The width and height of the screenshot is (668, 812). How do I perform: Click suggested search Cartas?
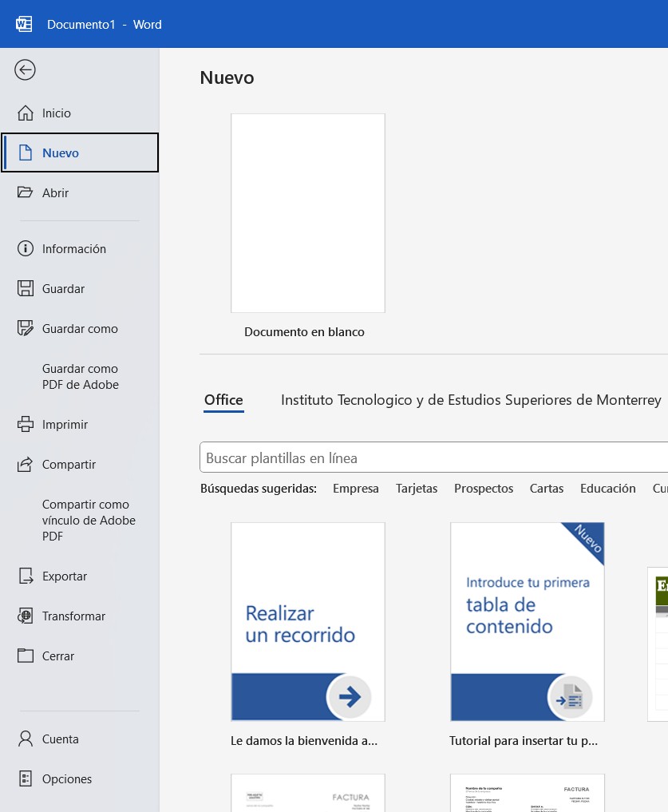[x=547, y=489]
